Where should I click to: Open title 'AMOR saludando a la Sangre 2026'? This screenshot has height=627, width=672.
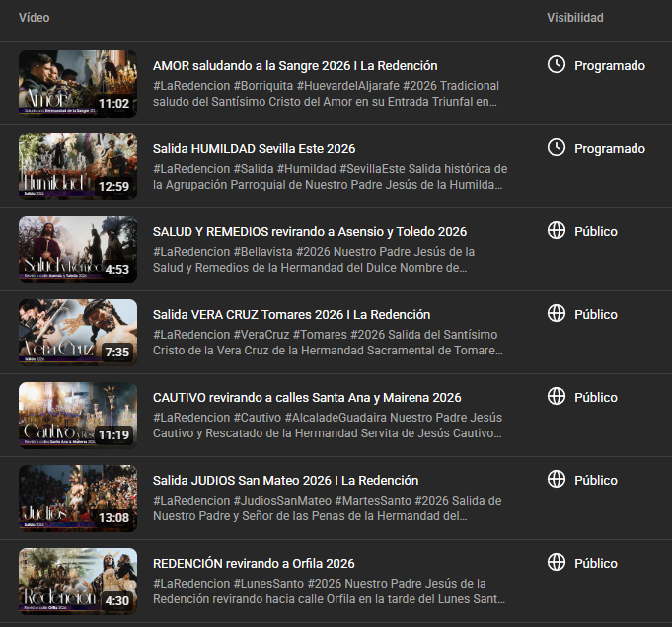(295, 65)
